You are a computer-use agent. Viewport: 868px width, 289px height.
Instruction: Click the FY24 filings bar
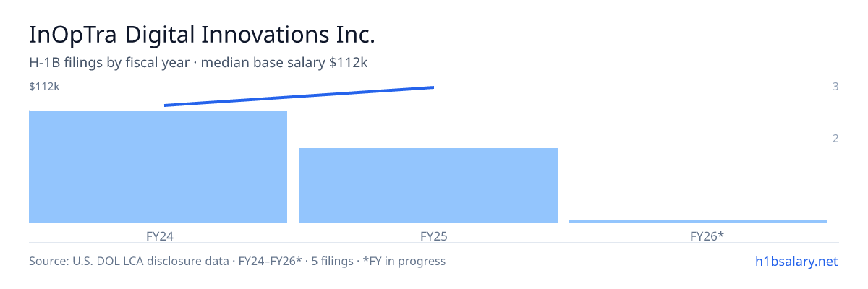click(158, 167)
